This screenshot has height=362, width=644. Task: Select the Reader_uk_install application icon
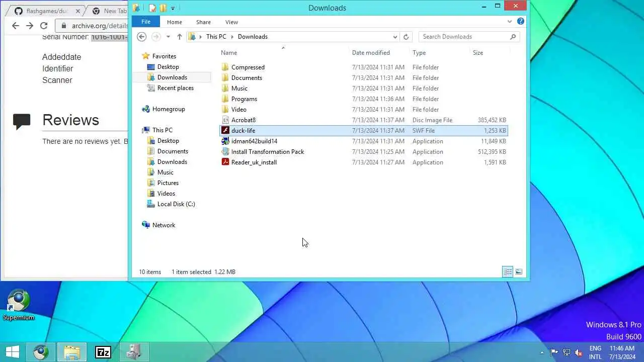coord(225,162)
